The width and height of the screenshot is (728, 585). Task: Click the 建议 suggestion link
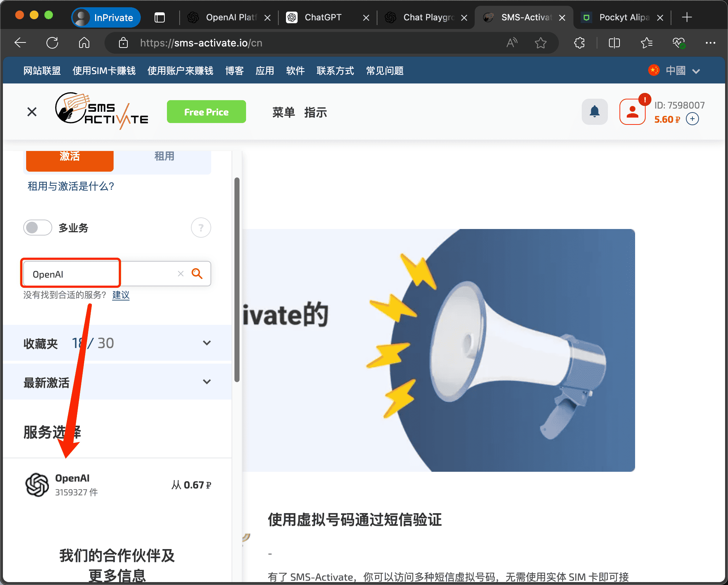121,295
